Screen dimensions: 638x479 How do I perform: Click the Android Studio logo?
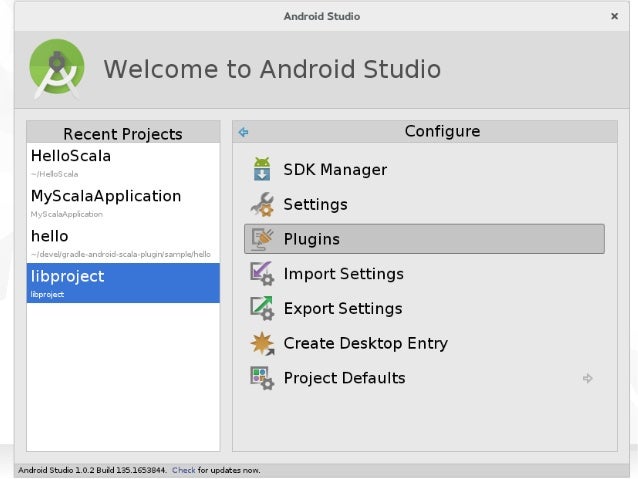[x=57, y=68]
